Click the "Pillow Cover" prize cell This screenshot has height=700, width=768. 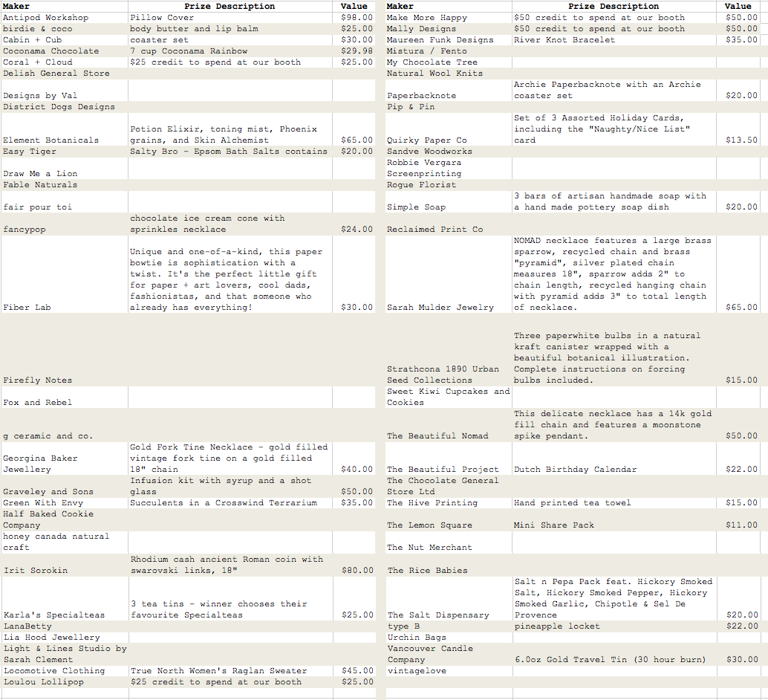coord(230,18)
